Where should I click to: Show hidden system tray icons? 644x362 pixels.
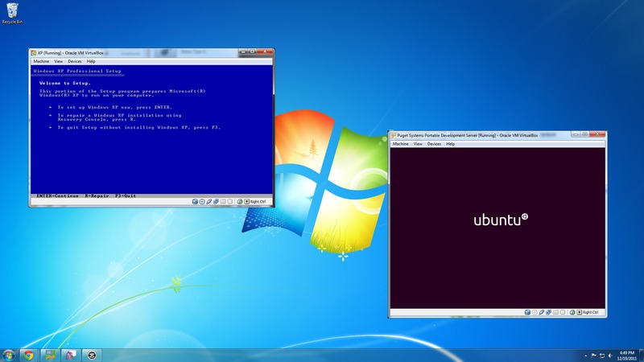[x=581, y=354]
